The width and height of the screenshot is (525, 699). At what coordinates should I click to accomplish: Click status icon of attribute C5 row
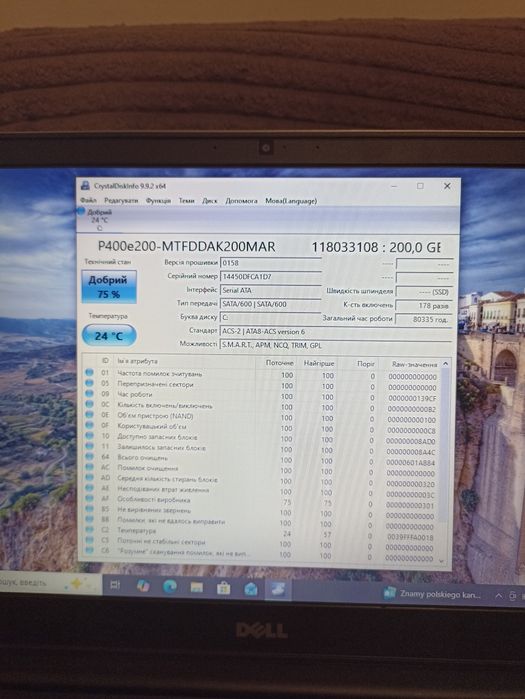89,540
